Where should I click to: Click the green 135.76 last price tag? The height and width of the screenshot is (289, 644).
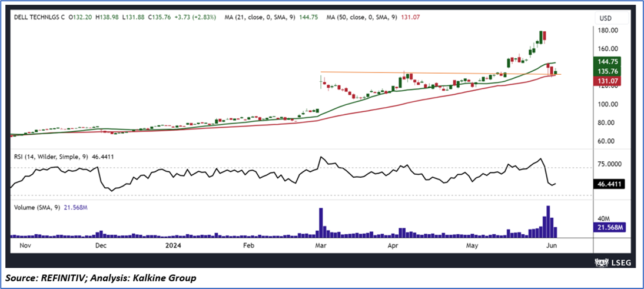[607, 71]
